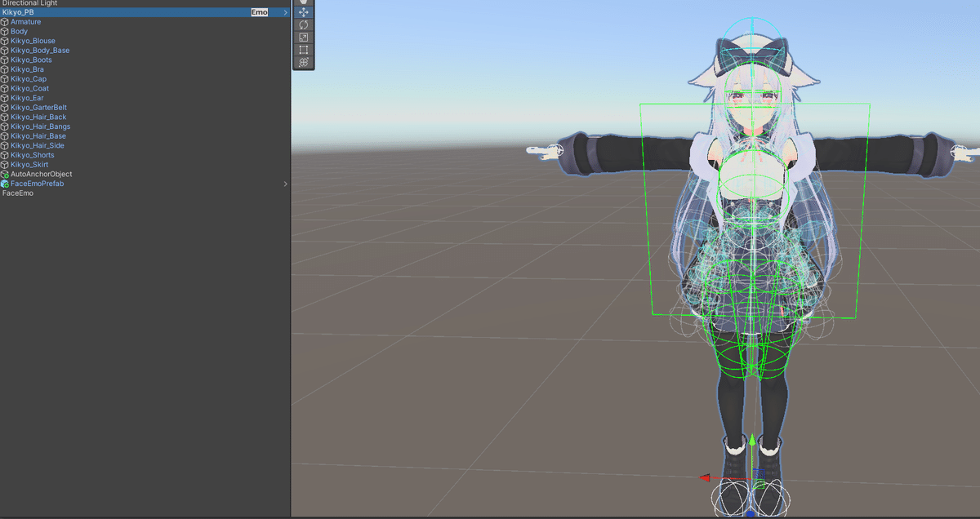This screenshot has height=519, width=980.
Task: Select Kikyo_Hair_Base in the hierarchy
Action: [x=38, y=136]
